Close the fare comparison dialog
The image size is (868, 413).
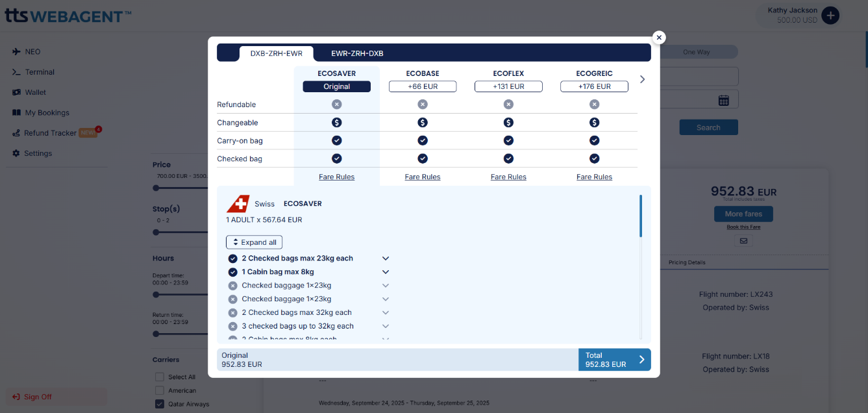[659, 38]
